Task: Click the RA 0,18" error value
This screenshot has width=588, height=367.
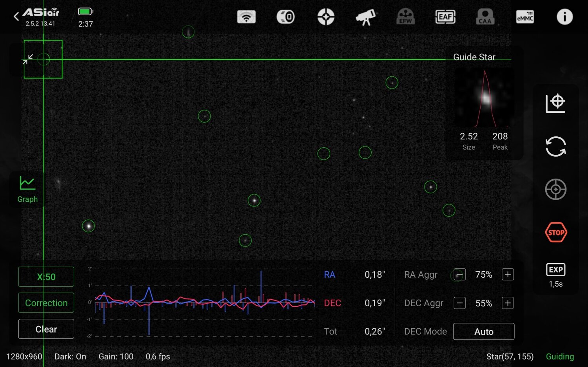Action: (375, 275)
